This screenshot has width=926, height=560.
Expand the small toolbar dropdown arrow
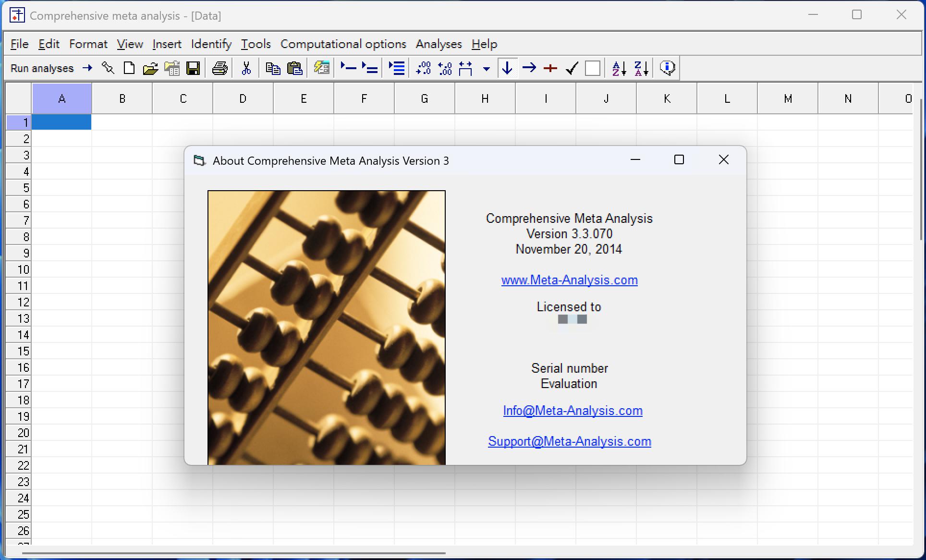click(x=487, y=69)
